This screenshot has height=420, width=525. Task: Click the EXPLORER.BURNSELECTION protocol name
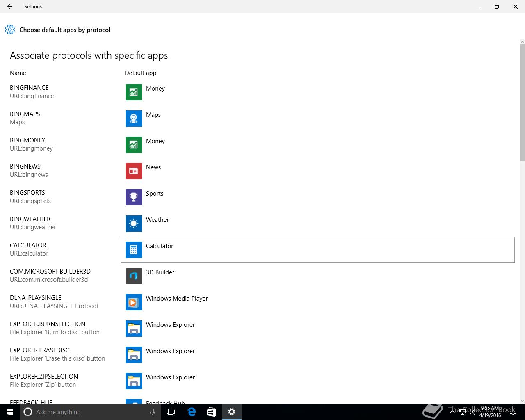(48, 324)
